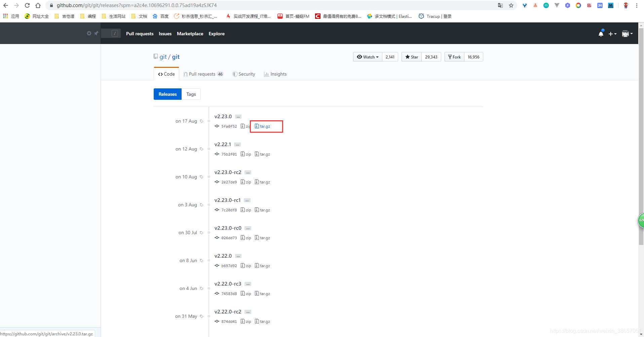The height and width of the screenshot is (337, 644).
Task: Expand the v2.22.0-rc3 ellipsis details
Action: (248, 284)
